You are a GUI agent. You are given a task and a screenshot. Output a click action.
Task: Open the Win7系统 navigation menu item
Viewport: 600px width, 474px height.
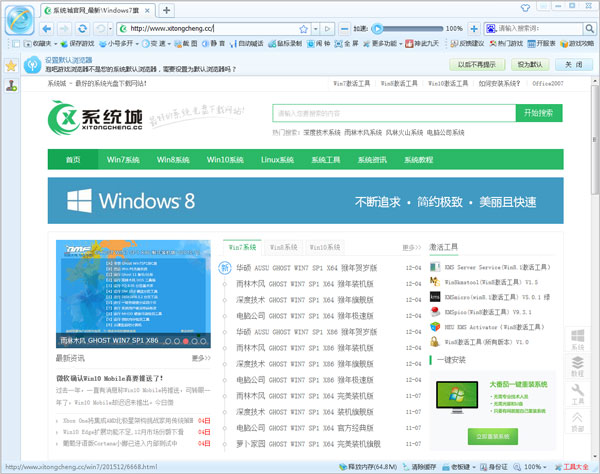click(x=123, y=160)
